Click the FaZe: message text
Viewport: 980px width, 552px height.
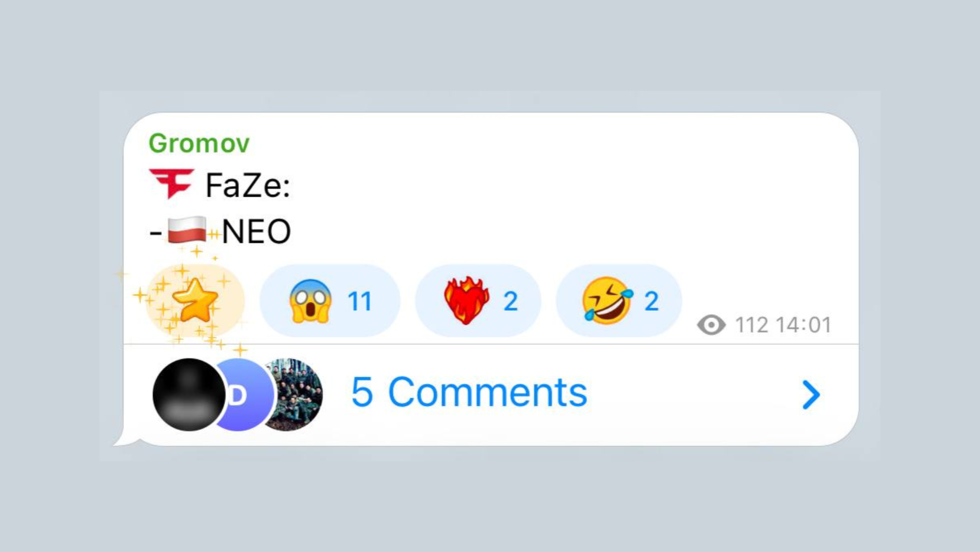248,185
